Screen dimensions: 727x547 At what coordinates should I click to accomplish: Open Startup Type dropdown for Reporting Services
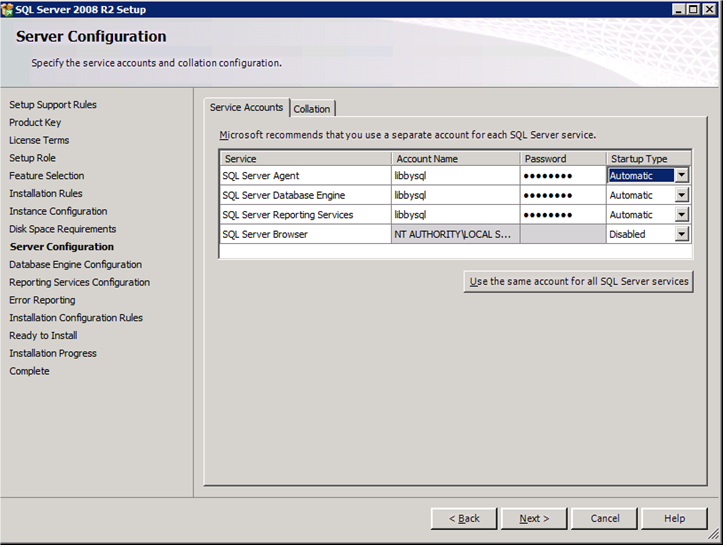point(681,215)
